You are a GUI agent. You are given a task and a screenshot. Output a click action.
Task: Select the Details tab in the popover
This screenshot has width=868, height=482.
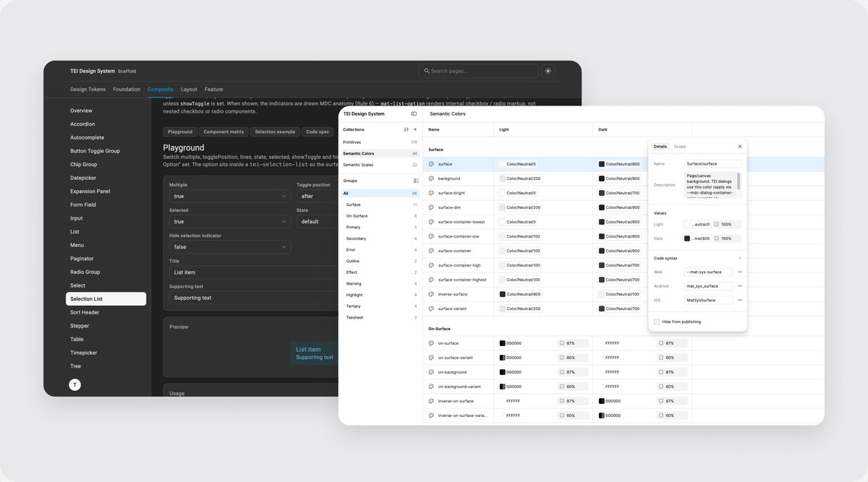[660, 147]
